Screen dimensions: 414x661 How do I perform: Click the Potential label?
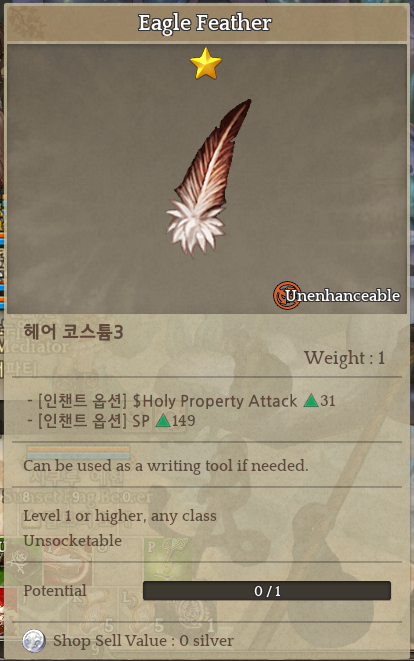click(x=55, y=591)
